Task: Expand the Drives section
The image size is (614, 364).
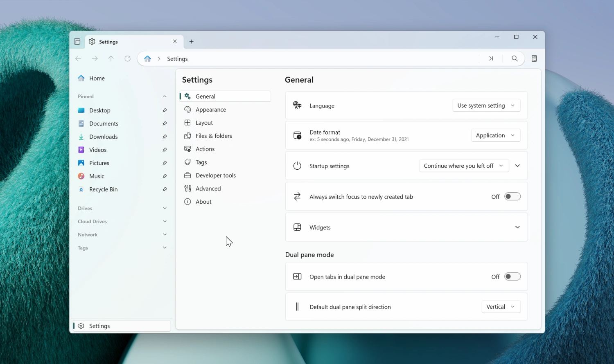Action: [x=165, y=208]
